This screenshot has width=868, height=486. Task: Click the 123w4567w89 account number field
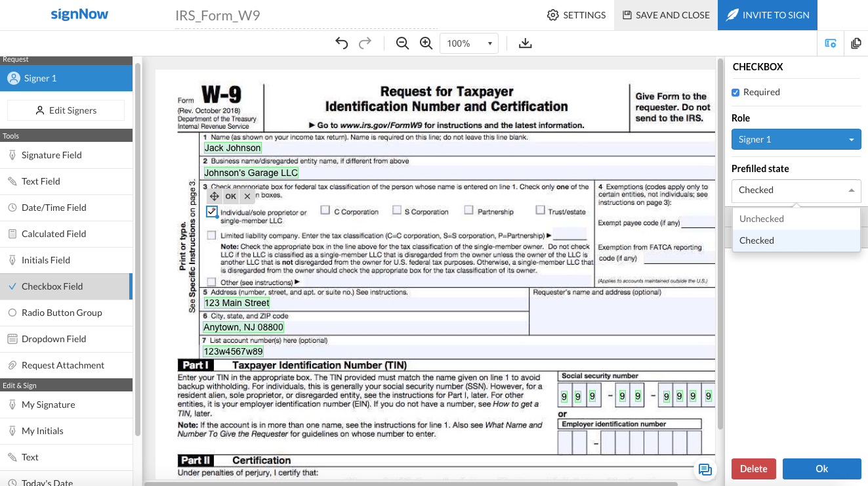click(233, 351)
